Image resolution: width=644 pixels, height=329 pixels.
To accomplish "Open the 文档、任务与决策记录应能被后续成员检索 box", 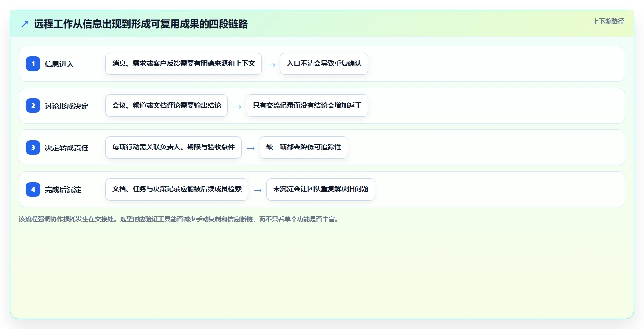I will [177, 189].
